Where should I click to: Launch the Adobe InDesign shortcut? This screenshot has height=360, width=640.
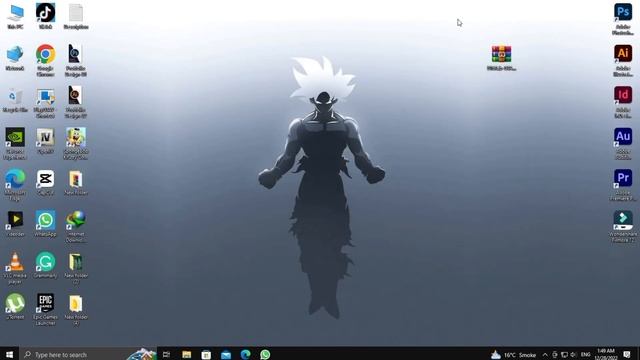pos(623,102)
